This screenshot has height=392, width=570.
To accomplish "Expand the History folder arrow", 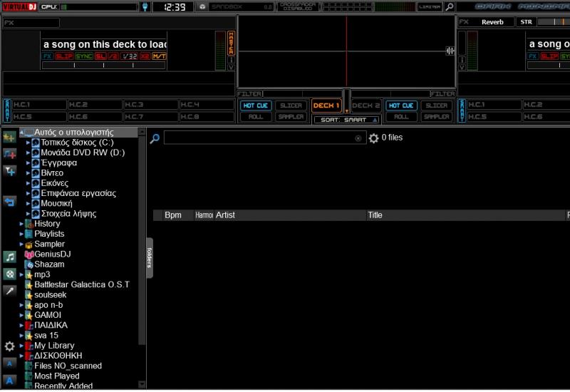I will (x=21, y=224).
